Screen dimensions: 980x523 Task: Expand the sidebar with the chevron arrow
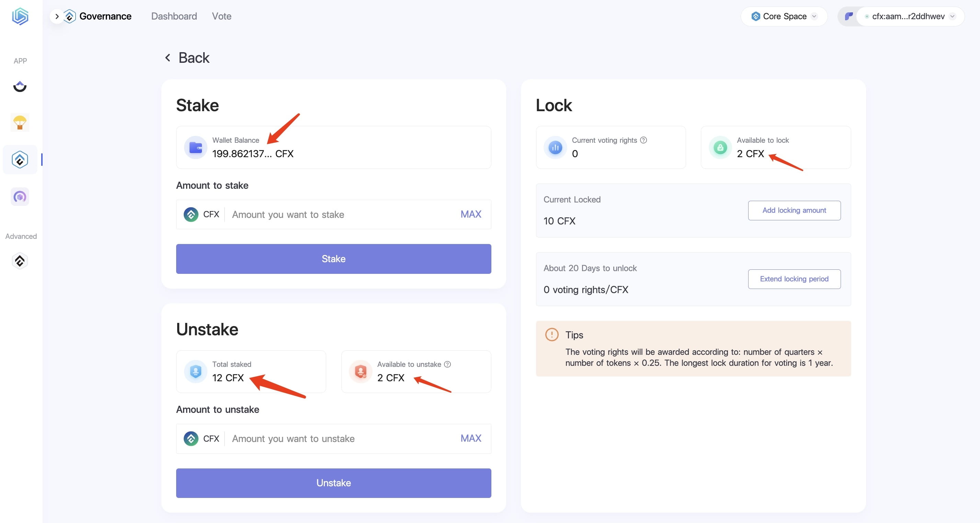[57, 16]
